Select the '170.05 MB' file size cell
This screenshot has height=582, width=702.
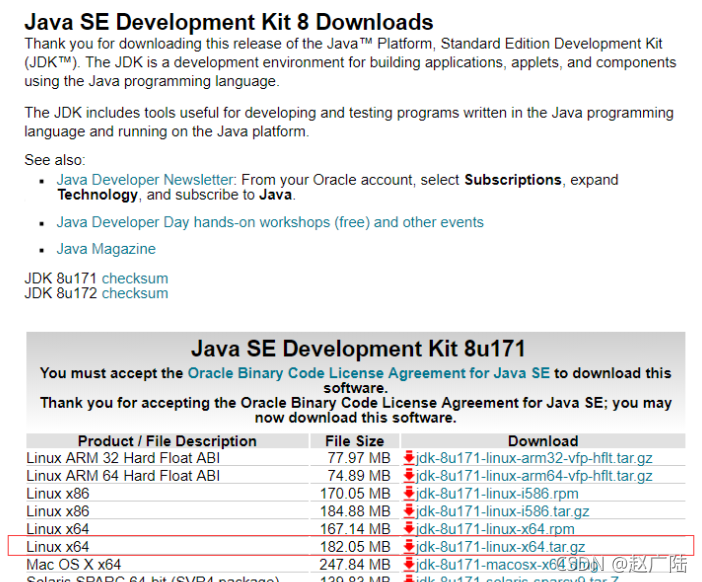click(355, 493)
